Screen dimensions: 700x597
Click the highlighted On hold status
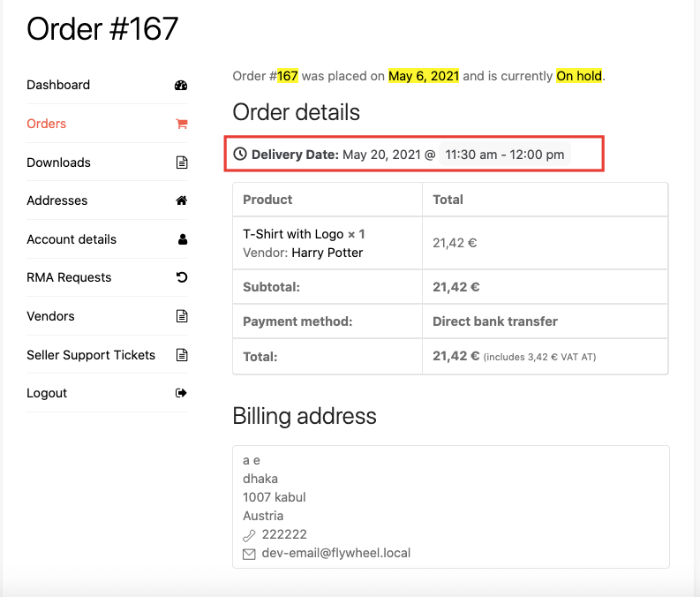click(x=579, y=76)
